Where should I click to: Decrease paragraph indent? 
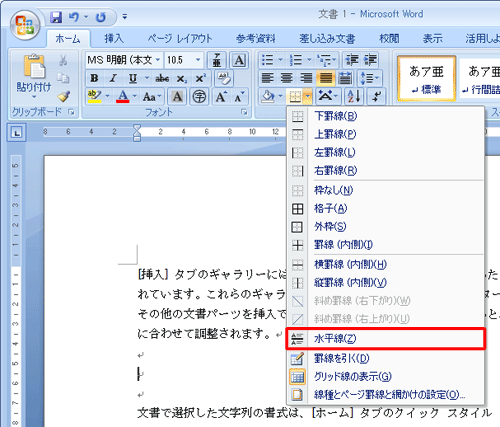(352, 60)
